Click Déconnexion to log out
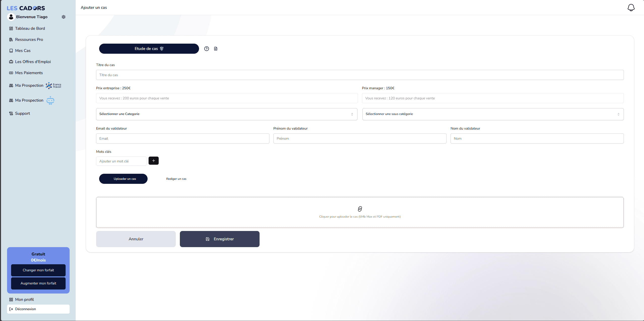This screenshot has height=321, width=644. click(x=38, y=309)
